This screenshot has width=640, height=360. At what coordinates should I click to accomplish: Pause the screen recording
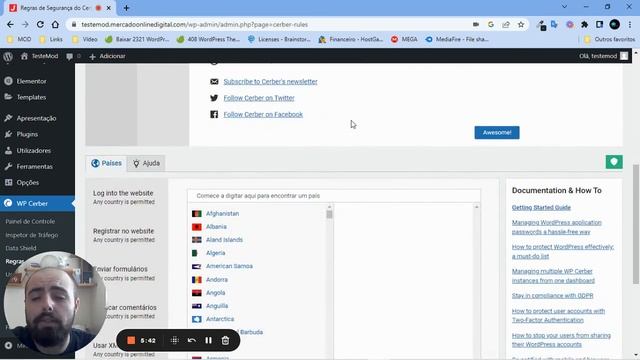[x=208, y=340]
